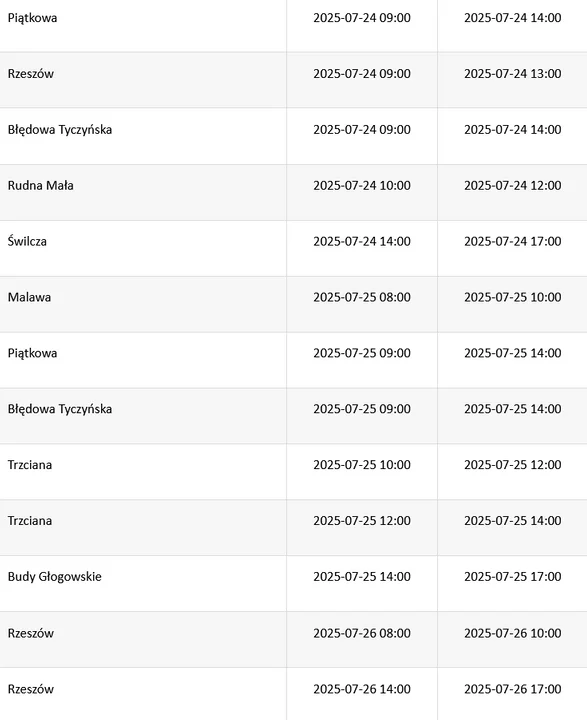The width and height of the screenshot is (587, 720).
Task: Select the Malawa location cell
Action: click(x=29, y=297)
